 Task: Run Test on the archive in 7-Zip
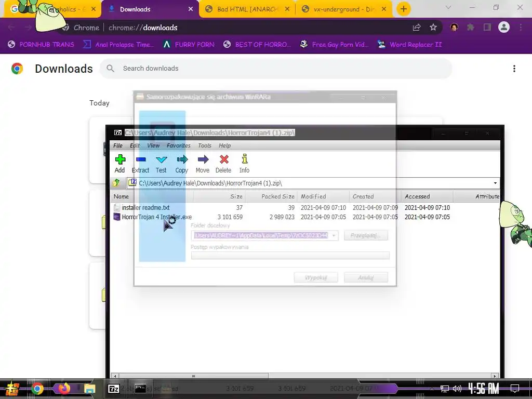click(x=161, y=164)
